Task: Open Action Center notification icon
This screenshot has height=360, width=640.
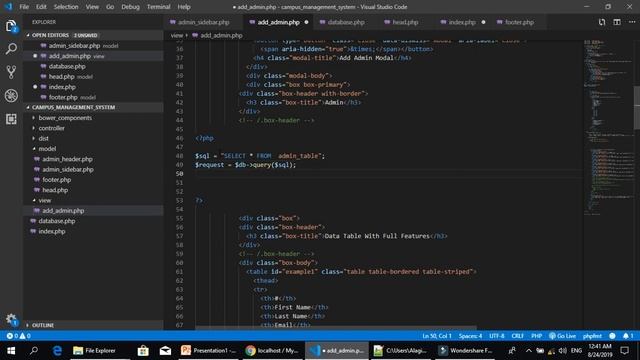Action: [x=624, y=351]
